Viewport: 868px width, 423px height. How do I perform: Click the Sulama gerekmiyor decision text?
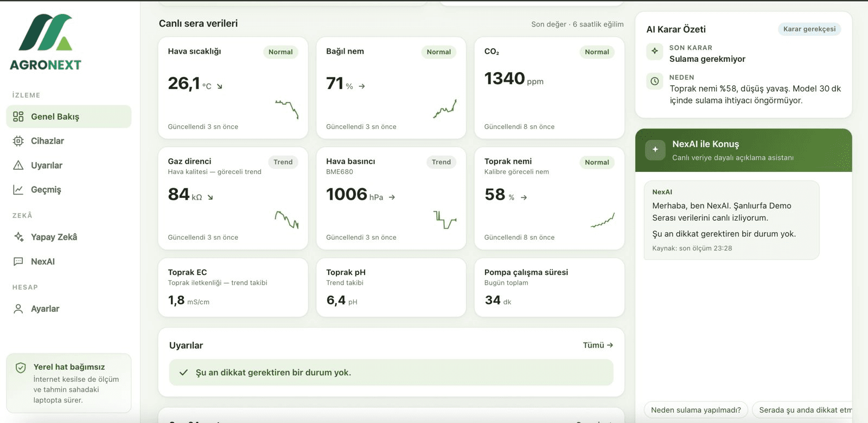pos(707,59)
